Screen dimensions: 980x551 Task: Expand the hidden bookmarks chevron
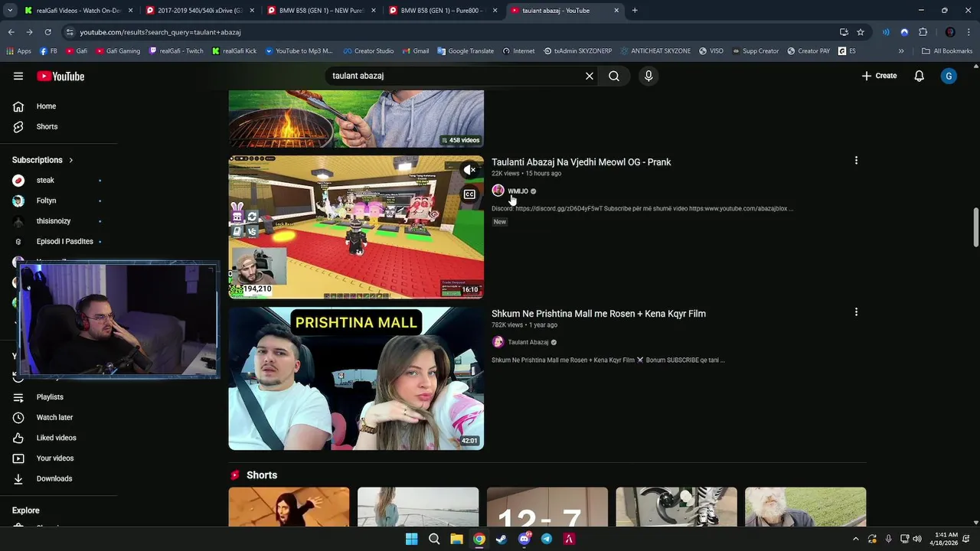901,51
